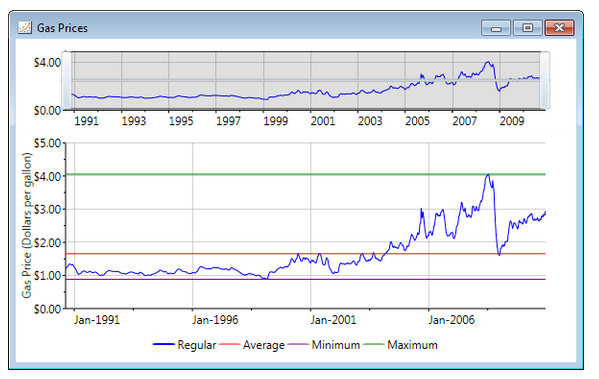Click the 2009 label on overview chart

click(512, 121)
